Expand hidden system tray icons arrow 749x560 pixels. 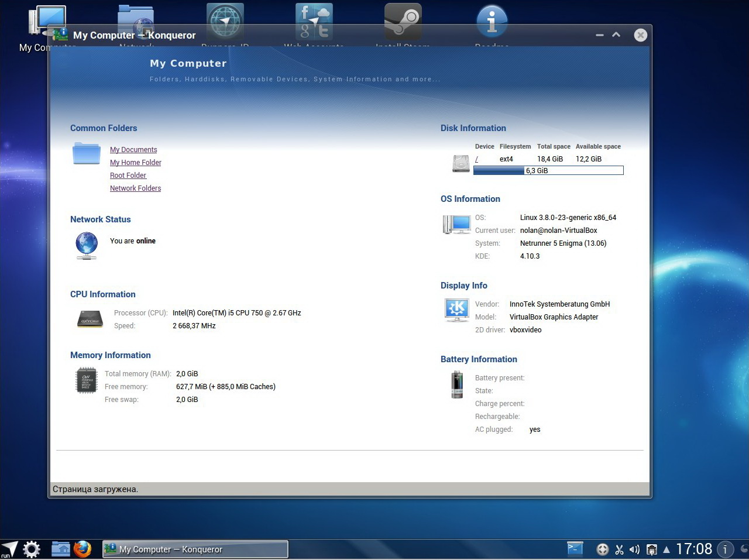(666, 549)
